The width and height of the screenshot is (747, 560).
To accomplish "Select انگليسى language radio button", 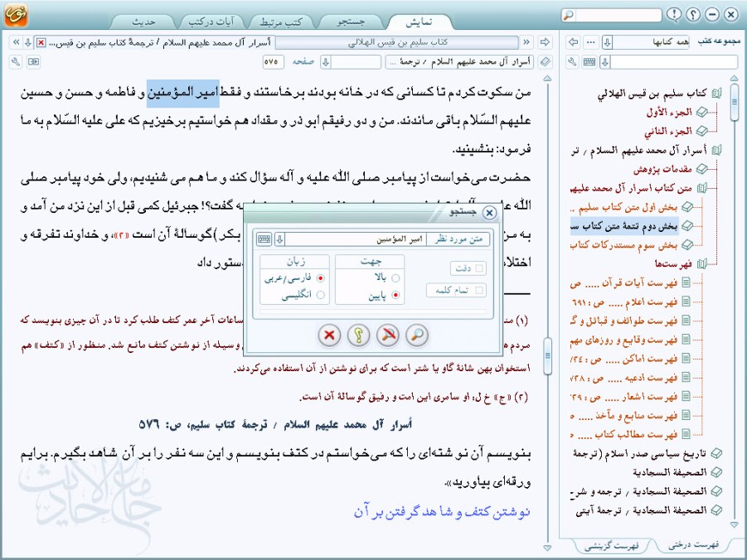I will tap(321, 295).
